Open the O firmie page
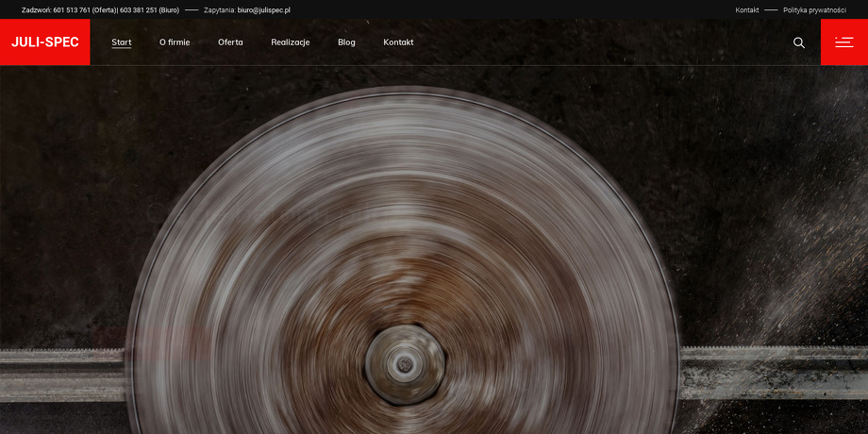This screenshot has height=434, width=868. [x=175, y=42]
